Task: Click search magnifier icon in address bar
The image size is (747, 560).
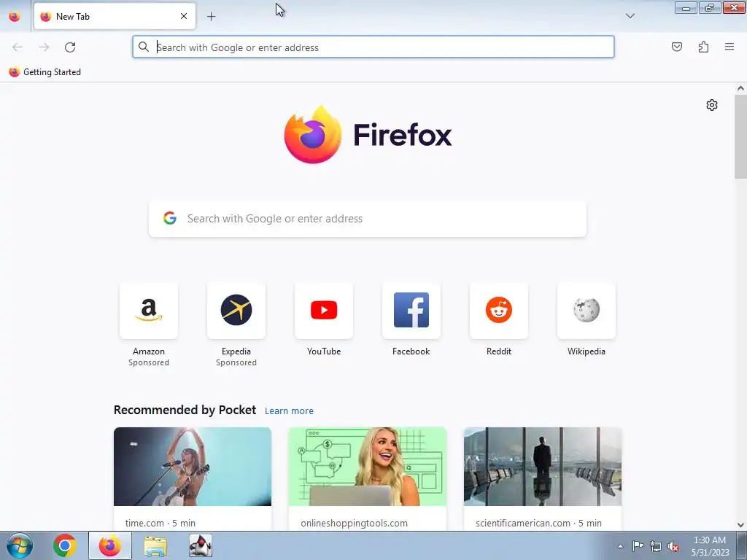Action: coord(144,47)
